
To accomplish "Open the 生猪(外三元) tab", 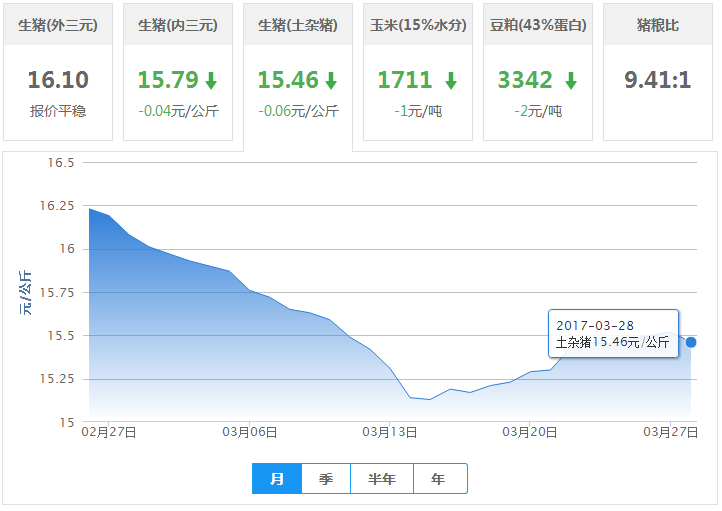I will point(58,25).
